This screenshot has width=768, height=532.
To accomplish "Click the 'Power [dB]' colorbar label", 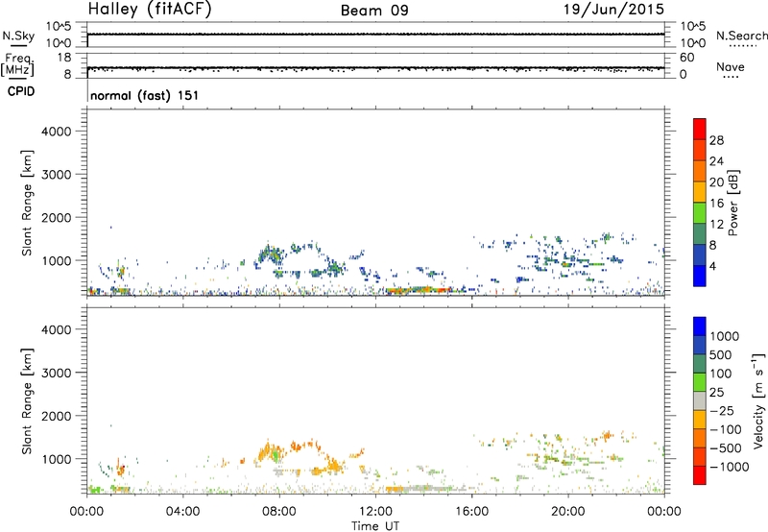I will (x=732, y=203).
